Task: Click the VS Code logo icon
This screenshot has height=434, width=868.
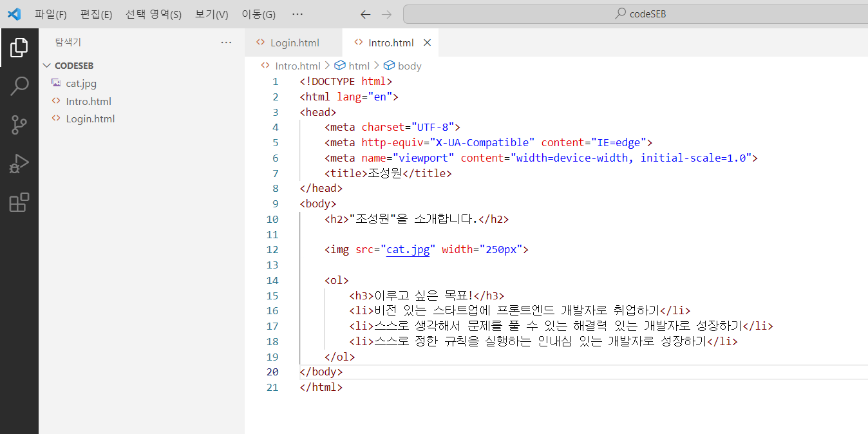Action: point(14,14)
